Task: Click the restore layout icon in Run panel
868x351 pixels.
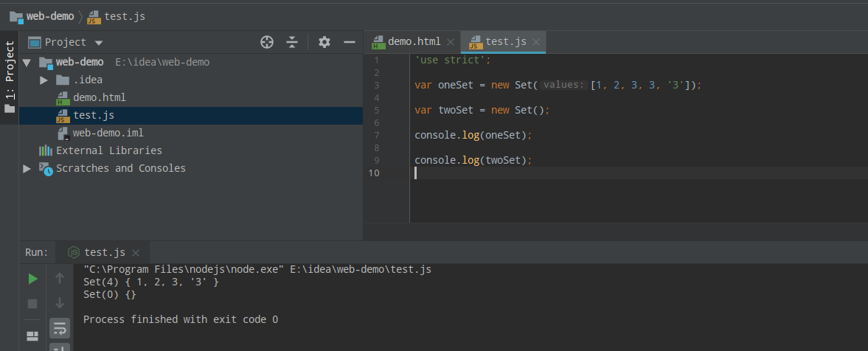Action: 32,336
